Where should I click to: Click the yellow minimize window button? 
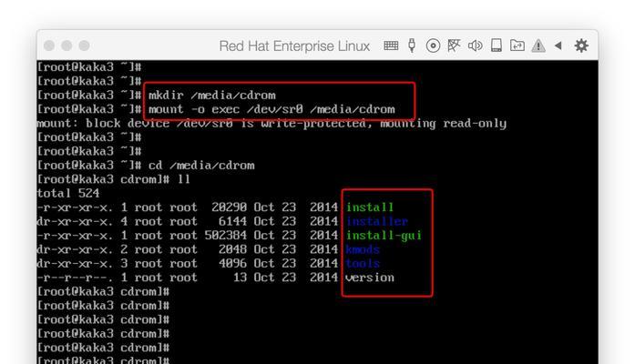click(x=67, y=45)
